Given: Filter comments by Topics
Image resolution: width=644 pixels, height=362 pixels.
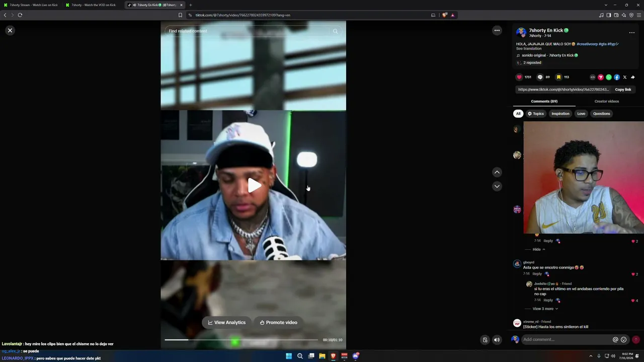Looking at the screenshot, I should (535, 114).
